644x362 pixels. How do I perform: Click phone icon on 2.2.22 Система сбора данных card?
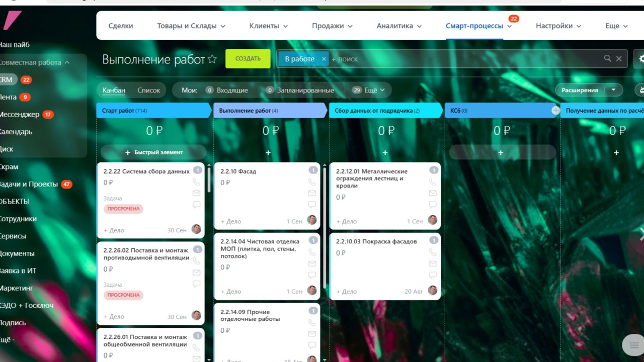196,182
